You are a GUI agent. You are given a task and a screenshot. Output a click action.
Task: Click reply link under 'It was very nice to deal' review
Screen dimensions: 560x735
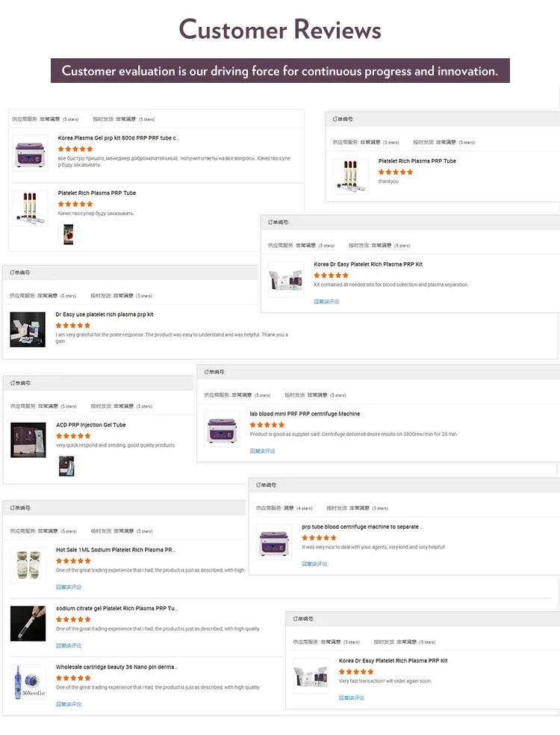(x=314, y=564)
